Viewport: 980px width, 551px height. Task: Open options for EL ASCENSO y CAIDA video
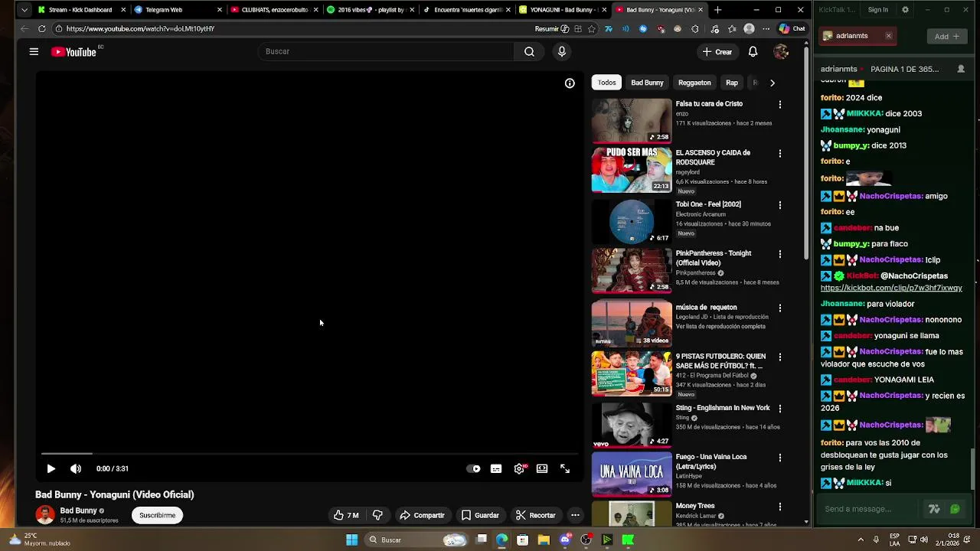(780, 153)
